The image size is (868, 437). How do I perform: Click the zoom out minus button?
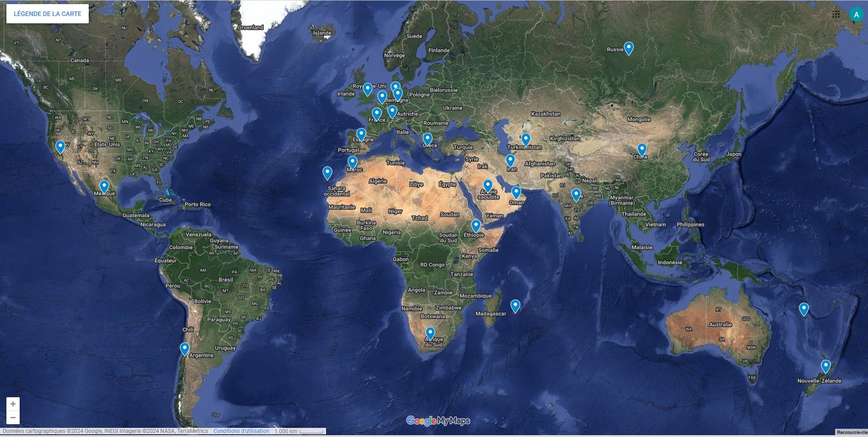13,417
